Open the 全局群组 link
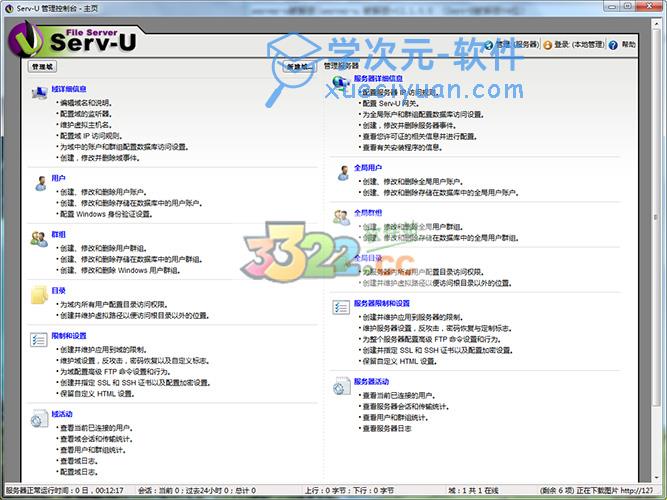Viewport: 667px width, 500px height. 368,213
